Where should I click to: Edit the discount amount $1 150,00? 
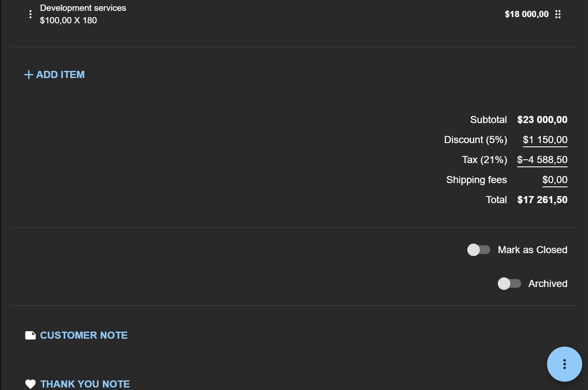(x=545, y=140)
